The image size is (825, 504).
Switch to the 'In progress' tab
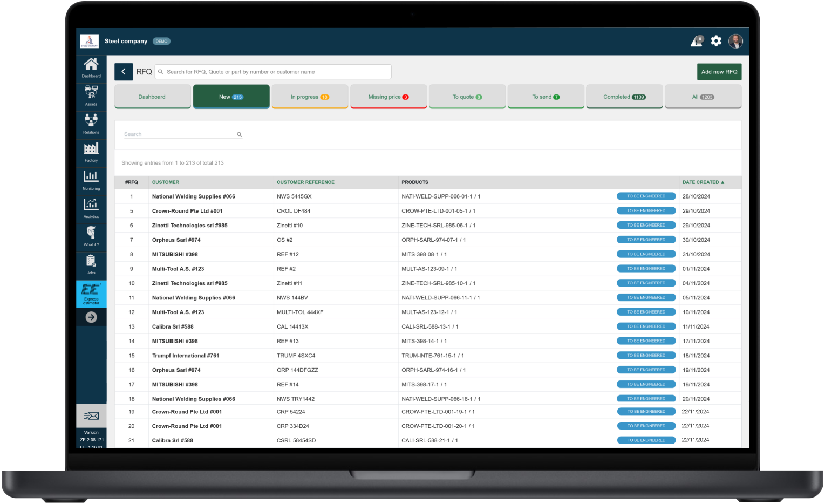pyautogui.click(x=310, y=96)
